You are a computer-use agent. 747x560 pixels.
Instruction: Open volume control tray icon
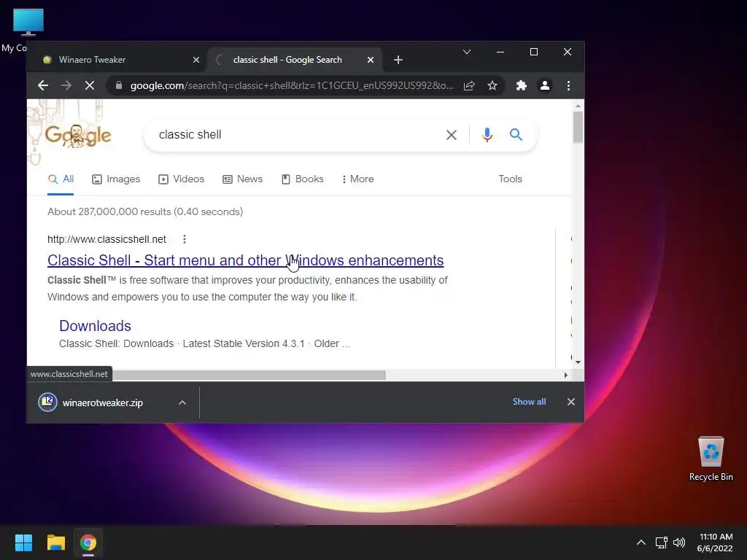pyautogui.click(x=679, y=542)
